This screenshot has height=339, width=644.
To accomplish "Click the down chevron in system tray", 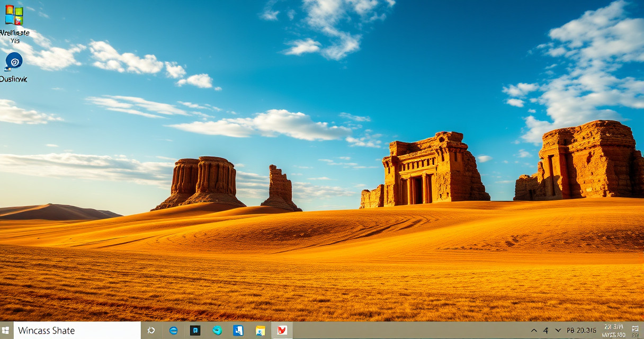I will click(558, 331).
